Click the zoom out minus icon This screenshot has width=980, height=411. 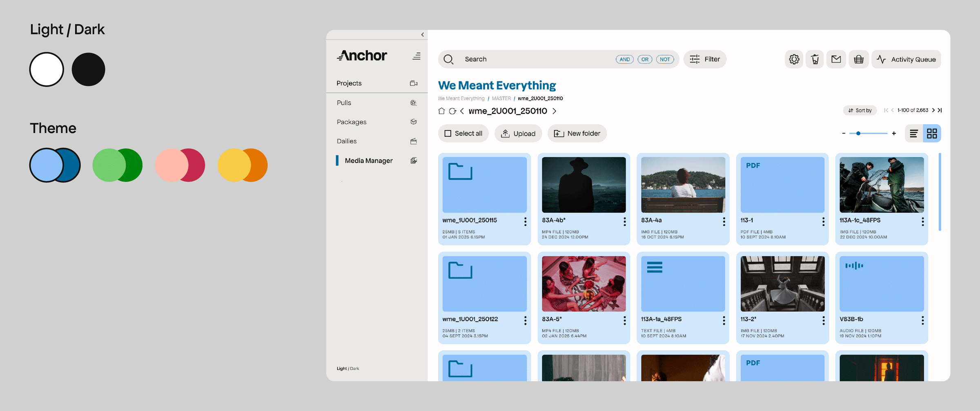844,133
